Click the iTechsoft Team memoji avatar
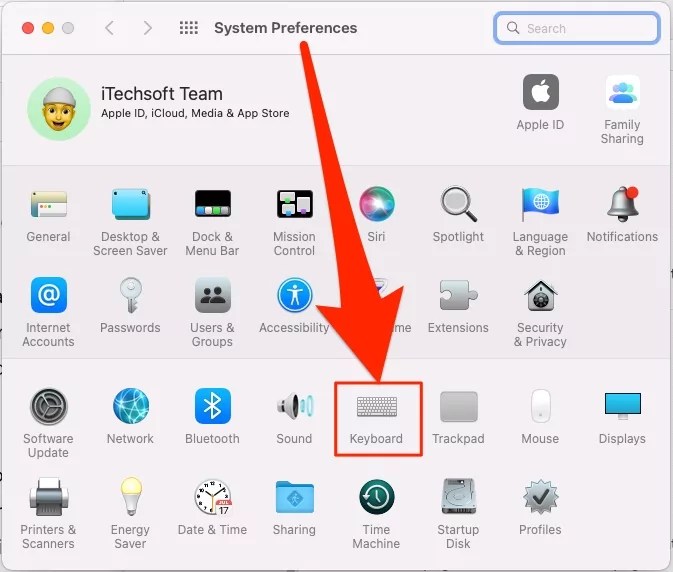 [59, 109]
